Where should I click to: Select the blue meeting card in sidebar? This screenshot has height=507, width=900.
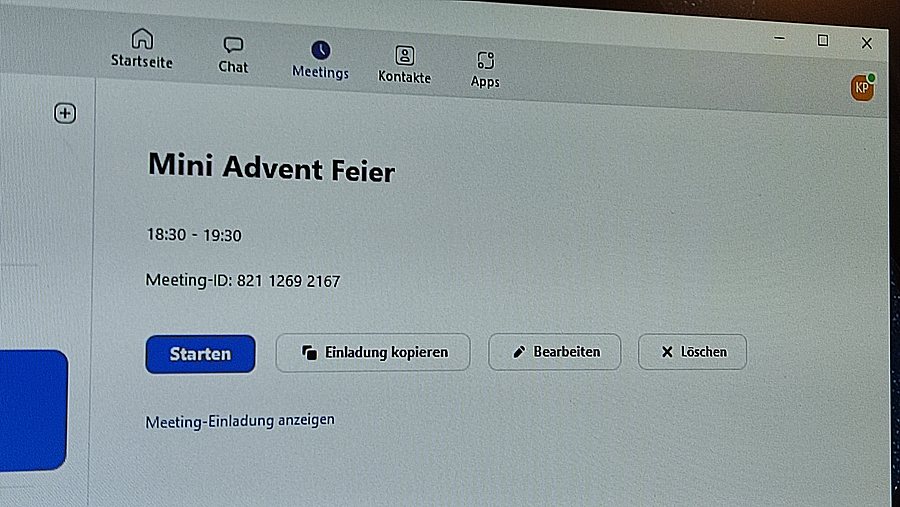33,410
